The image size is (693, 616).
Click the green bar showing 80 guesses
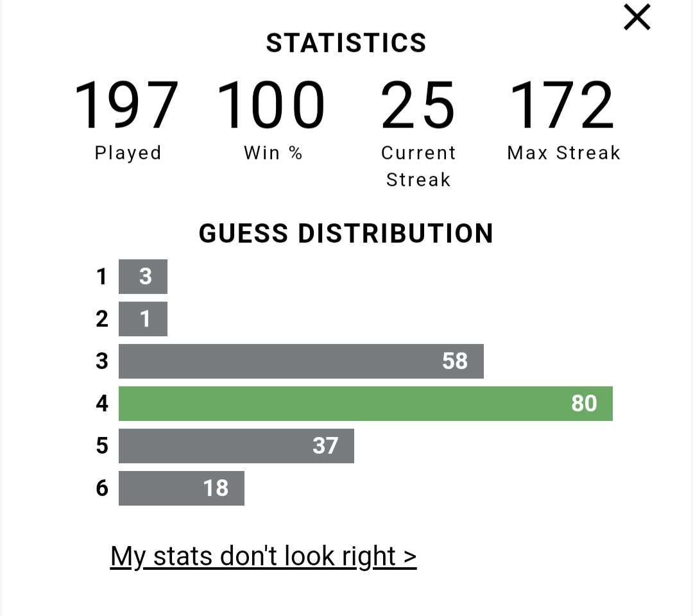366,404
